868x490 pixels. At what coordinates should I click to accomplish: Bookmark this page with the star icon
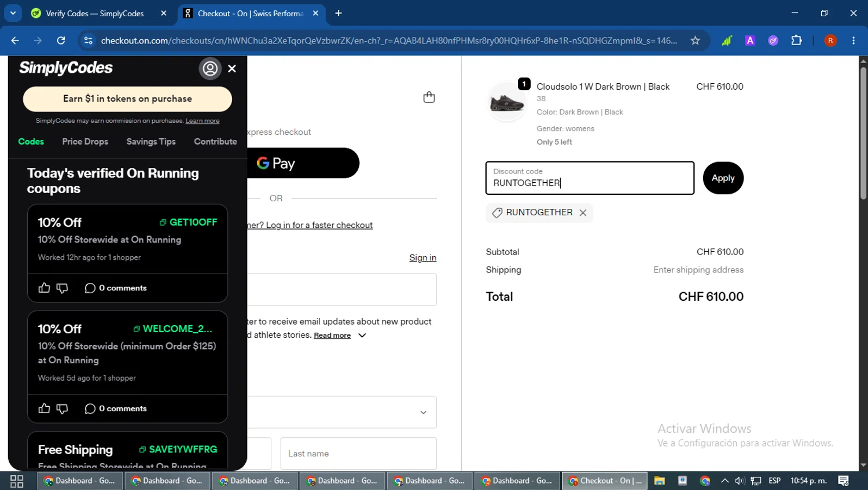click(x=695, y=40)
